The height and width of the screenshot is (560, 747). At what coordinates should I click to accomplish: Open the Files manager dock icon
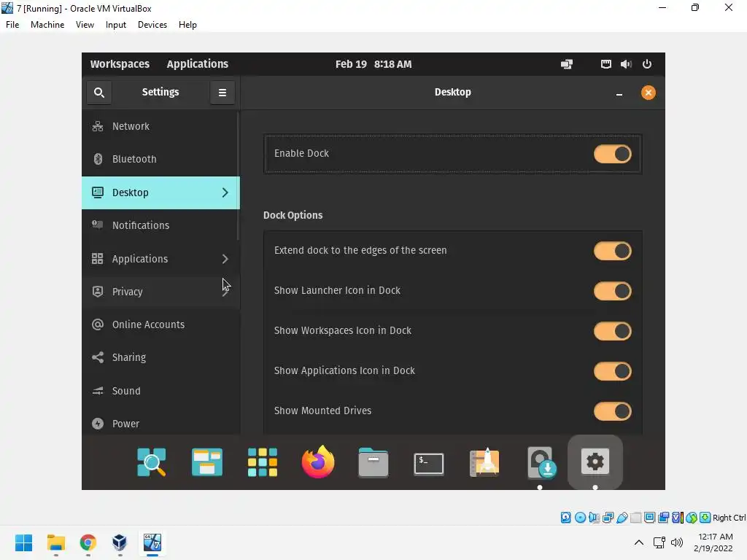point(373,462)
